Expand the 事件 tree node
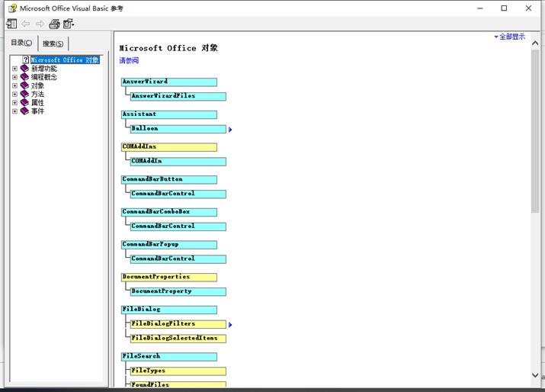This screenshot has width=545, height=392. [x=14, y=111]
